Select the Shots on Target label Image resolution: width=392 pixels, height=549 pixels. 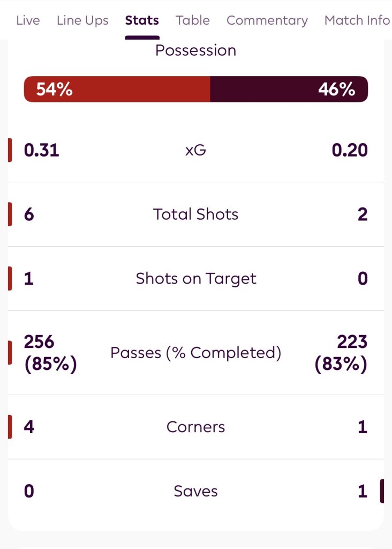pos(195,279)
